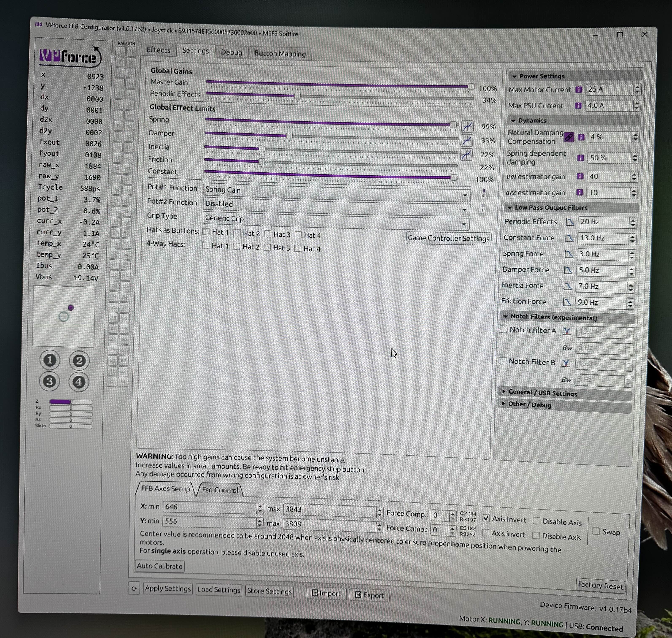Screen dimensions: 672x638
Task: Open the Spring limit curve editor icon
Action: pyautogui.click(x=467, y=126)
